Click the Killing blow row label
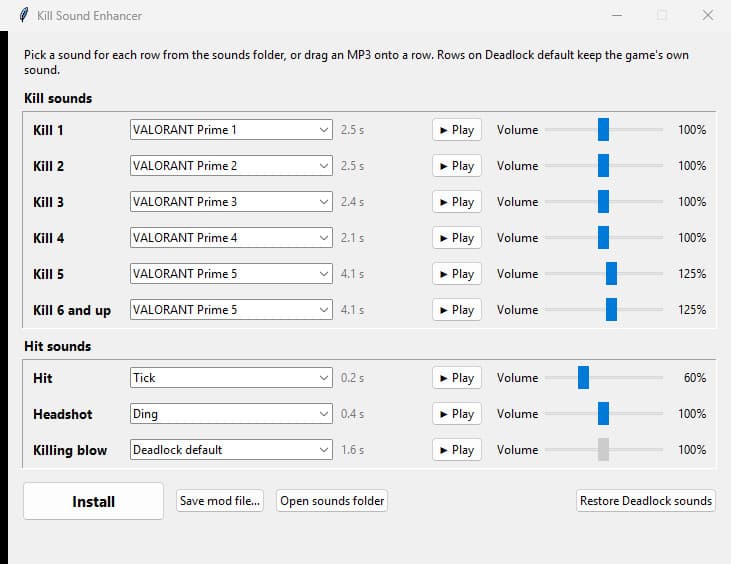 pos(70,450)
